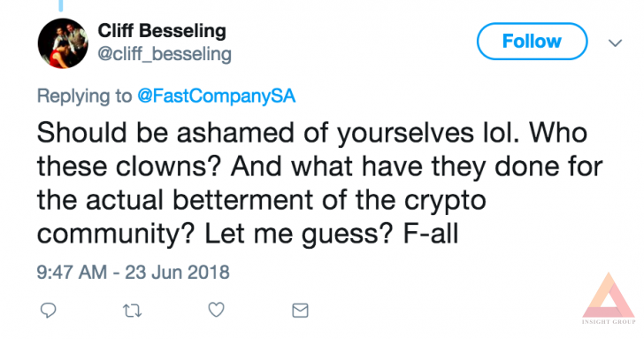Image resolution: width=644 pixels, height=339 pixels.
Task: Open the @FastCompanySA profile link
Action: tap(217, 96)
